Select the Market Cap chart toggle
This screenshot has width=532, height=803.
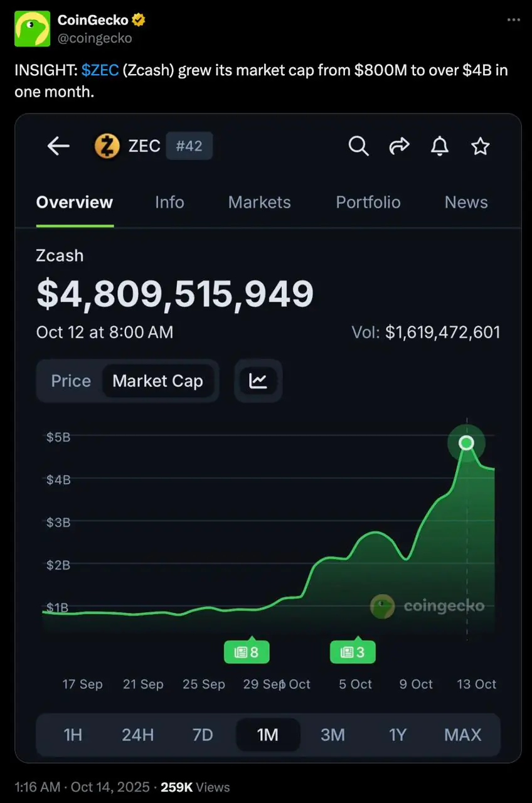click(x=157, y=381)
